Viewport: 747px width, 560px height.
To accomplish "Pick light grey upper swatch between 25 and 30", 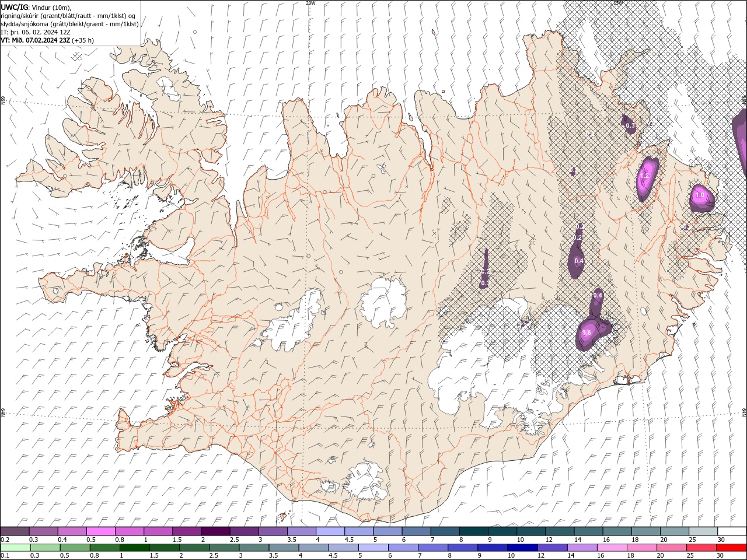I will (x=703, y=531).
